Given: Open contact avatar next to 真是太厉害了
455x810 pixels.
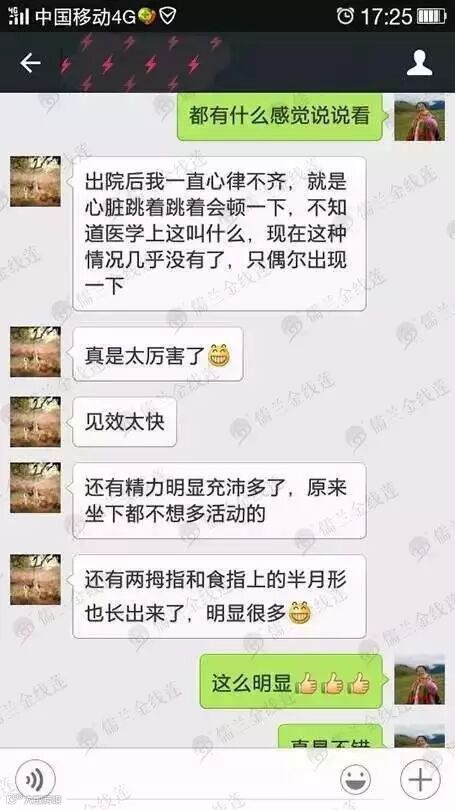Looking at the screenshot, I should (x=35, y=351).
